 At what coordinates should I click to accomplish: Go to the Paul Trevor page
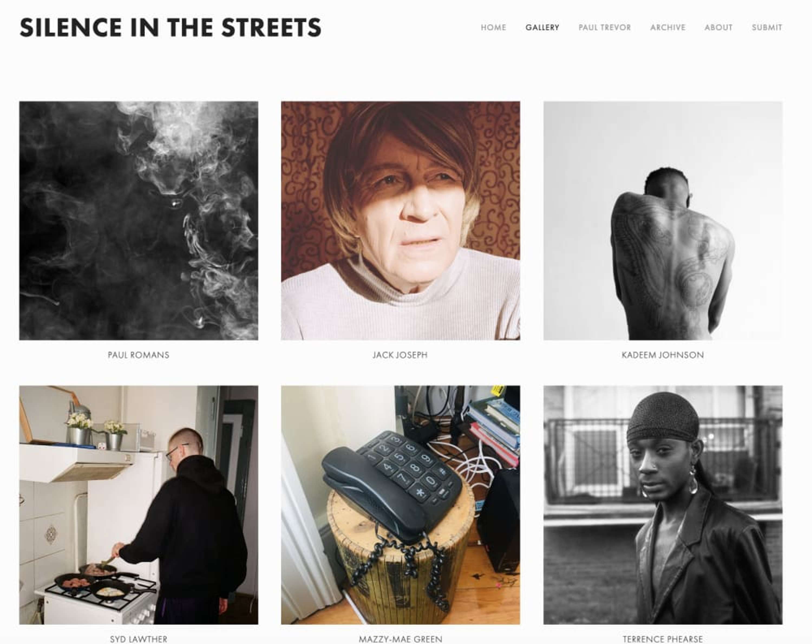point(604,28)
